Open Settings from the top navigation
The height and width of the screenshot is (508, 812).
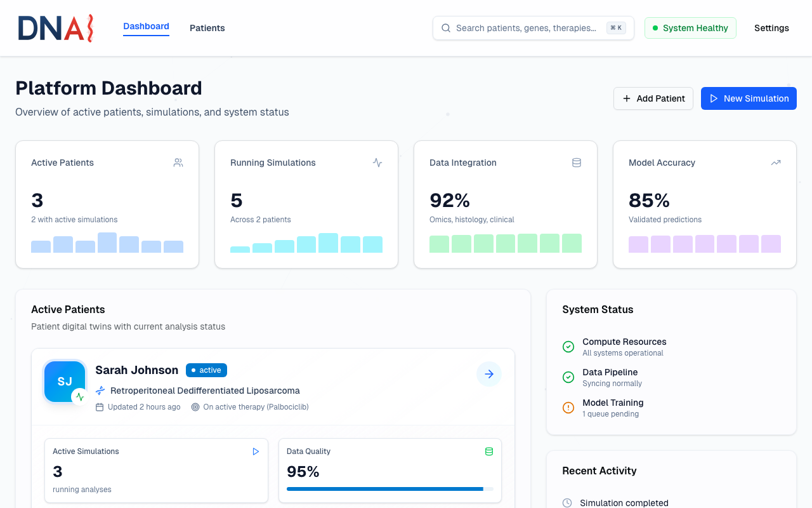pyautogui.click(x=771, y=28)
